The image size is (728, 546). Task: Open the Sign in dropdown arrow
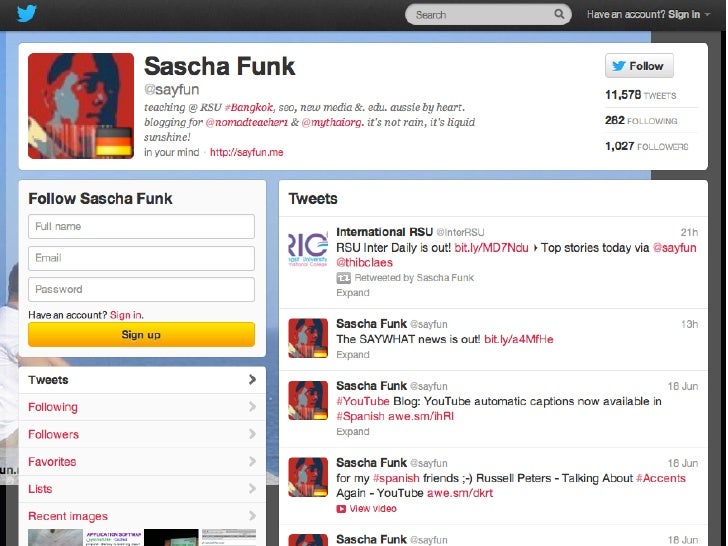[707, 14]
